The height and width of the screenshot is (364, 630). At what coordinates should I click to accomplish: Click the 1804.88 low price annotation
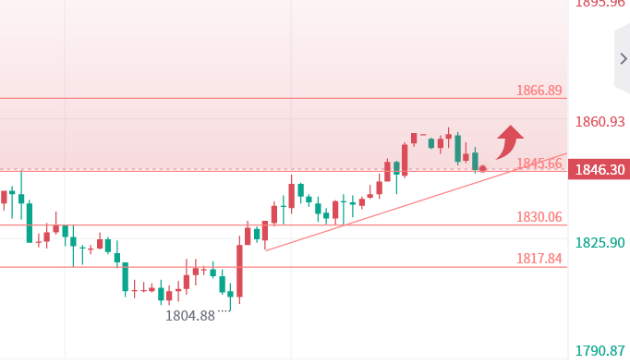pyautogui.click(x=190, y=316)
